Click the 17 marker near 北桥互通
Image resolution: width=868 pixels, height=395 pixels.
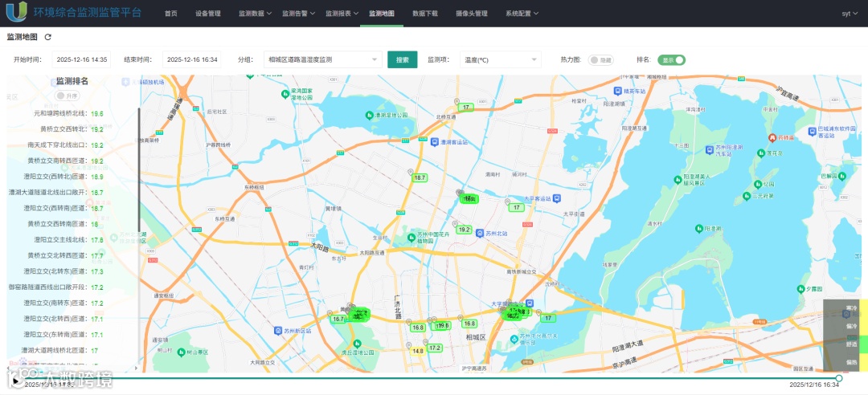467,108
